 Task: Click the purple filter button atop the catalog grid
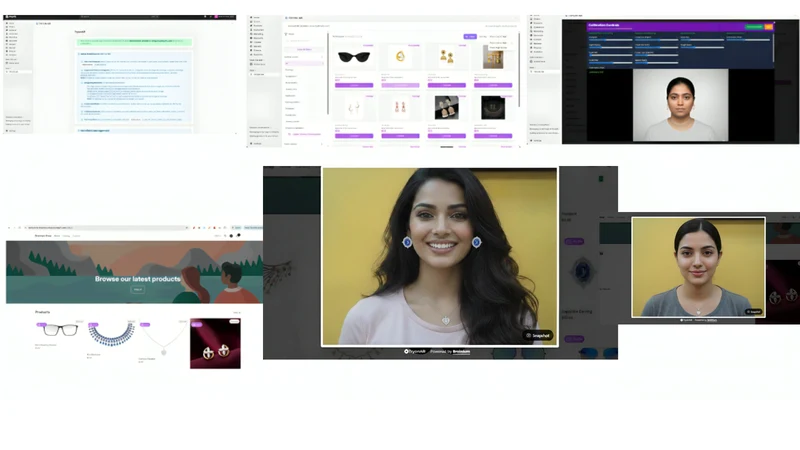click(470, 37)
